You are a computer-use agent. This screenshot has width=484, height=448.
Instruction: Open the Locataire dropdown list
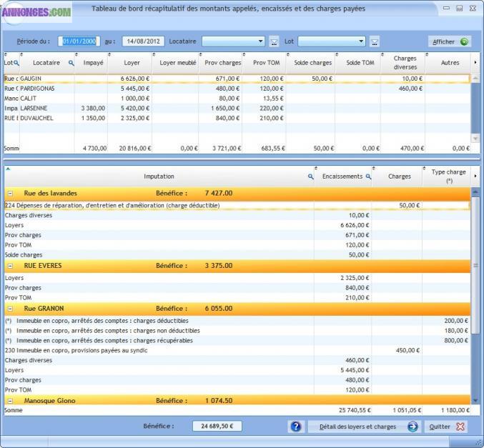[261, 41]
